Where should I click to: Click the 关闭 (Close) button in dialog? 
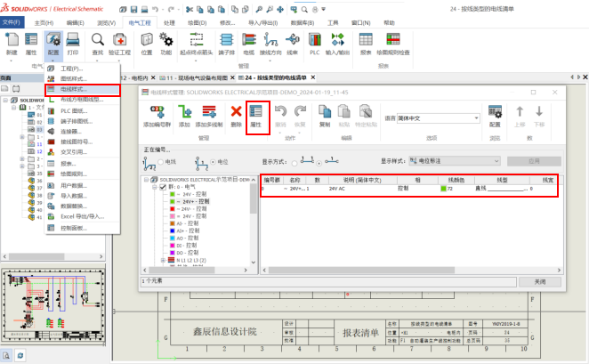coord(540,282)
